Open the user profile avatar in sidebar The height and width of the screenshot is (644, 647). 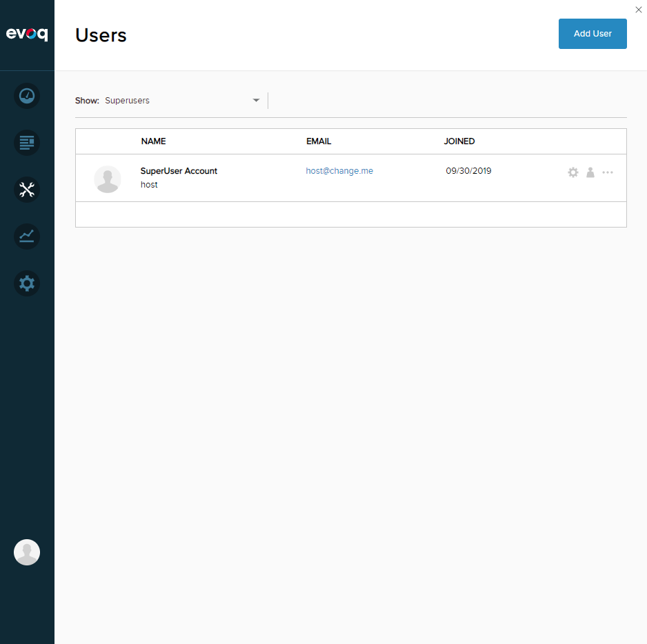point(27,552)
